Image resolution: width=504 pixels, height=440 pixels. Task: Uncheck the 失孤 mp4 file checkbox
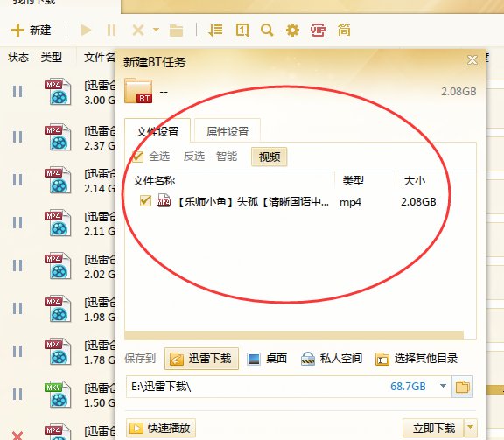[145, 201]
